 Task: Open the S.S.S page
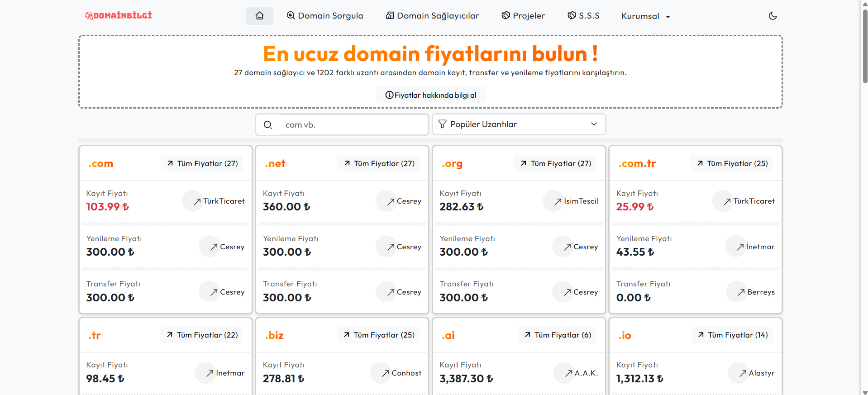pos(583,16)
